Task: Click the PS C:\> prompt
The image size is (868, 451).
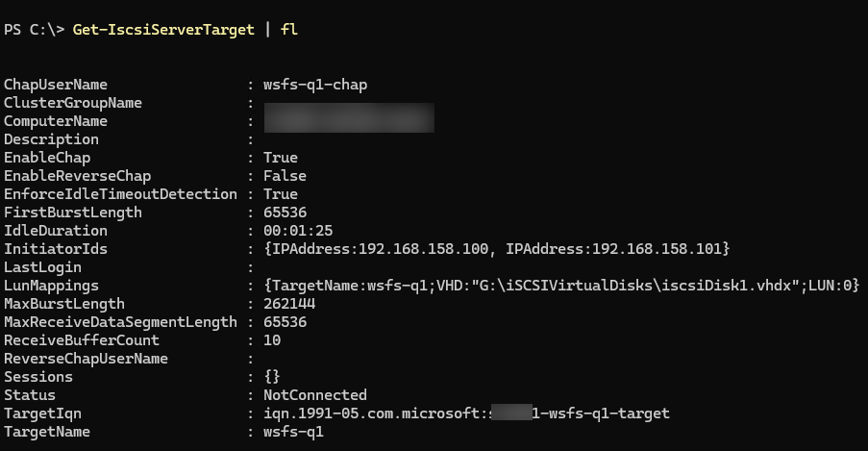Action: 34,30
